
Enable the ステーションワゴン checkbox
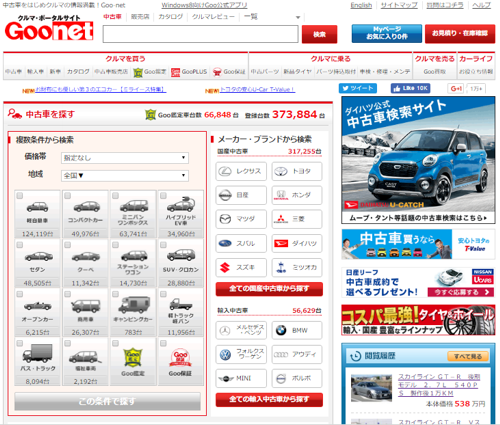pos(115,245)
